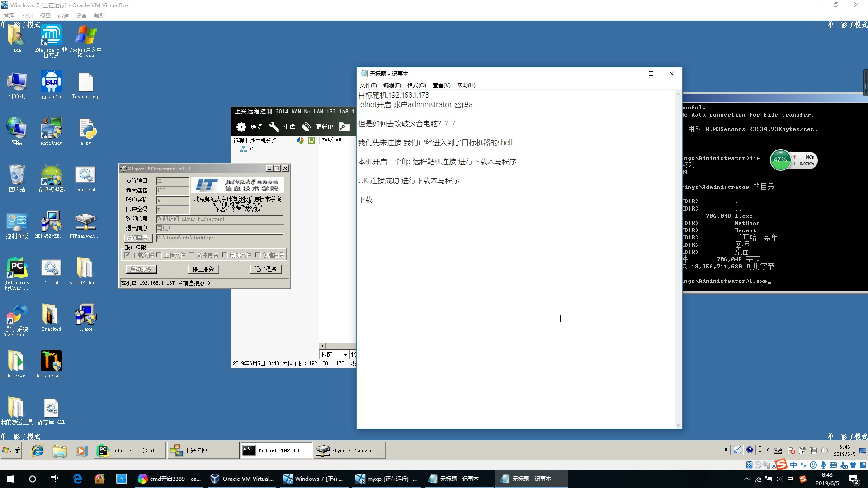
Task: Click the 侦听端口 input field
Action: point(172,181)
